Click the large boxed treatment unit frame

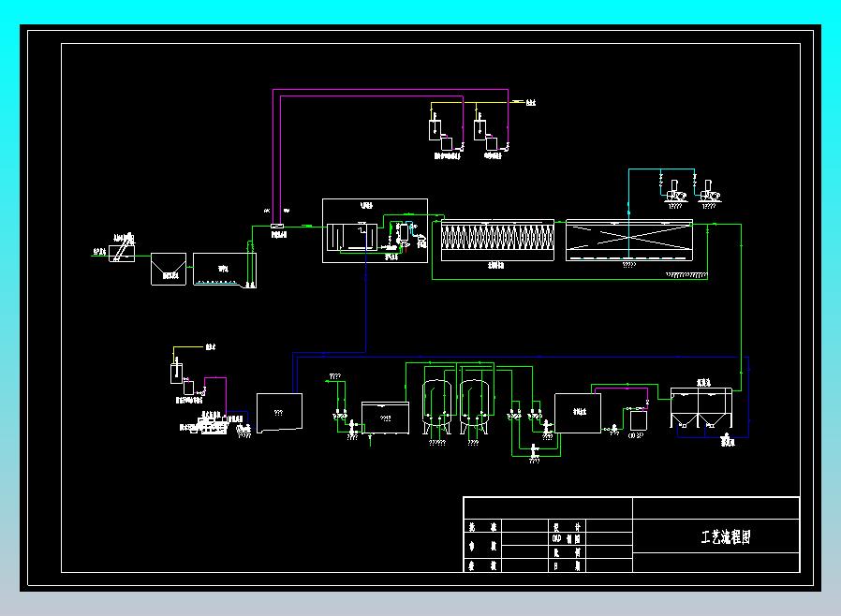[375, 230]
